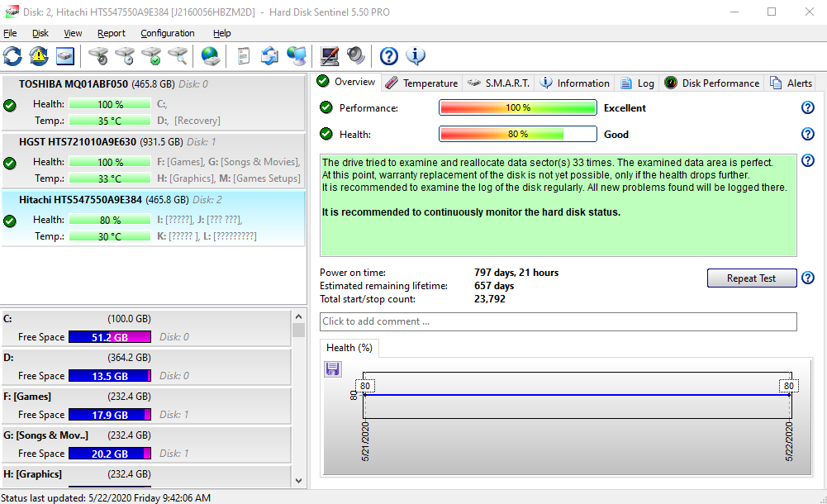Click the help icon next to Repeat Test
827x504 pixels.
coord(807,278)
